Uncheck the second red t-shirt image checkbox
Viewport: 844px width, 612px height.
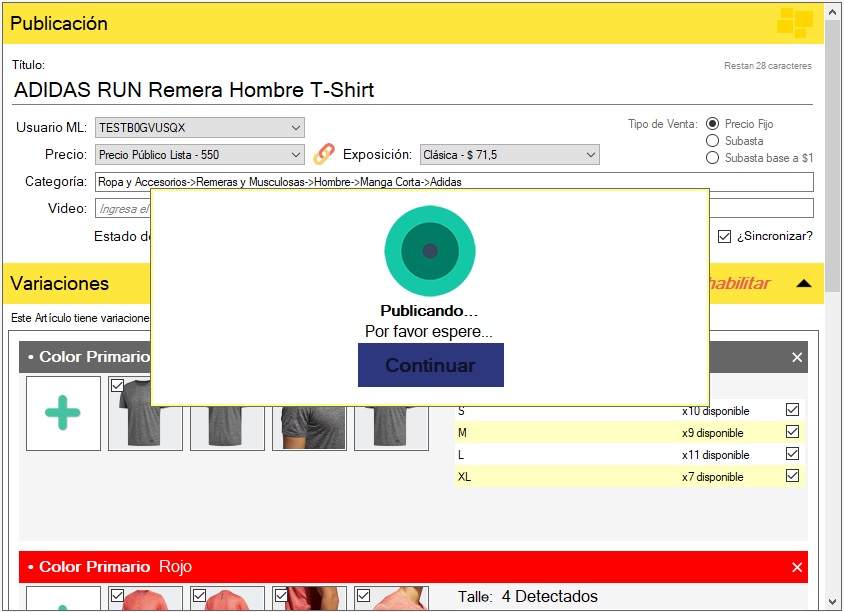(199, 595)
